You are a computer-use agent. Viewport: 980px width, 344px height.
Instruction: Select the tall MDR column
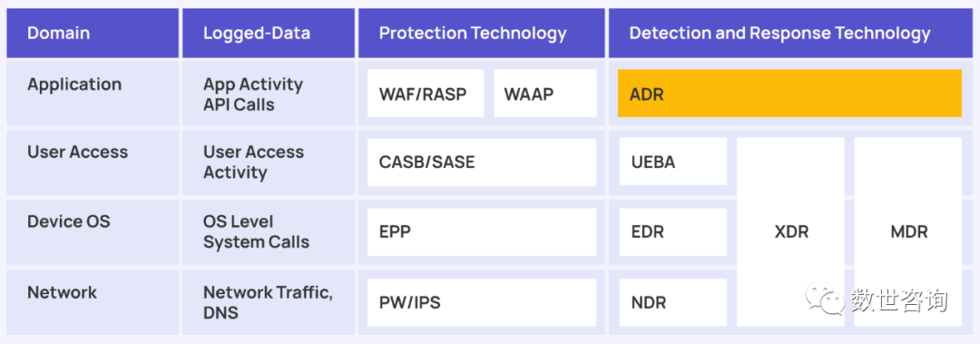coord(908,232)
